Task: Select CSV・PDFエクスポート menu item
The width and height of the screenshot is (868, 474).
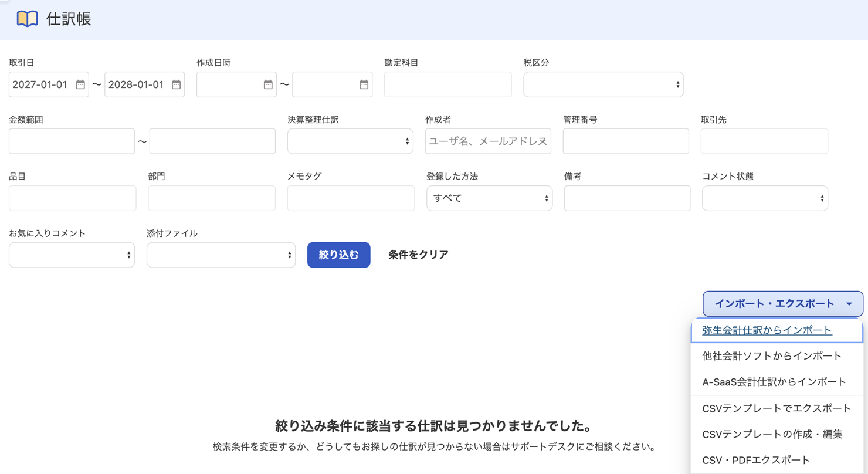Action: [777, 460]
